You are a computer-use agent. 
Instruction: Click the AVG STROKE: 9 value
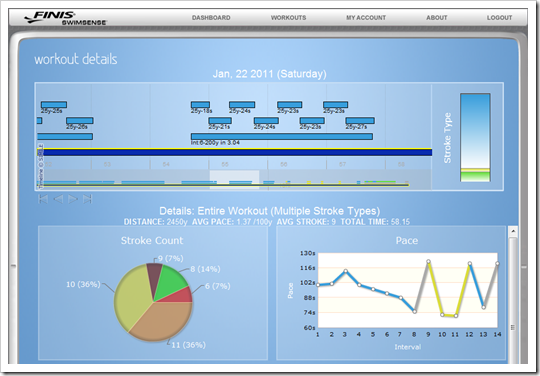pyautogui.click(x=306, y=222)
